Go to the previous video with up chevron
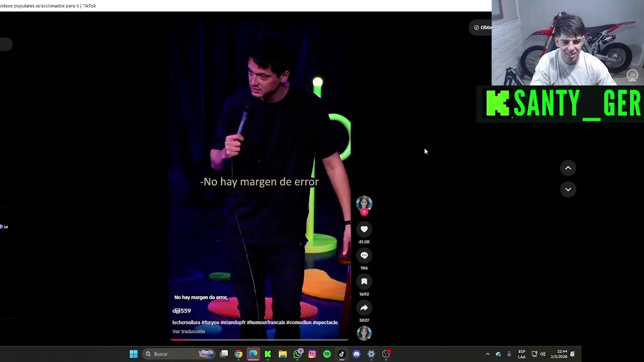Image resolution: width=644 pixels, height=362 pixels. click(x=568, y=168)
